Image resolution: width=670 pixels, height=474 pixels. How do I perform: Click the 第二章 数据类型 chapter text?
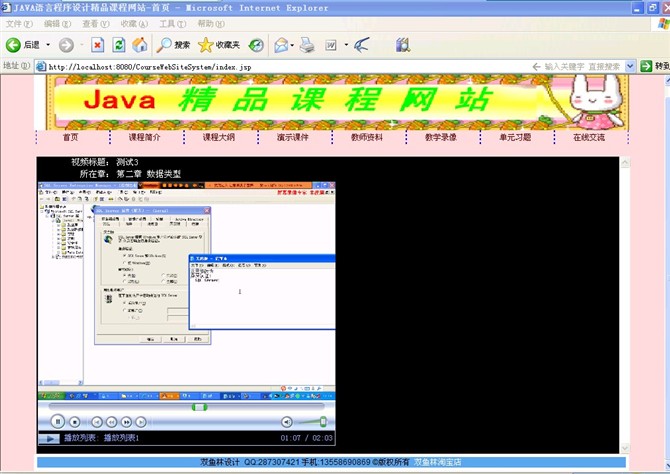click(x=149, y=174)
